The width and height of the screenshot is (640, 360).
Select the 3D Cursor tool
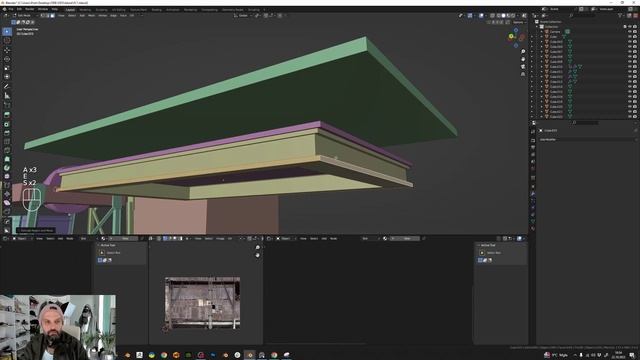(7, 40)
